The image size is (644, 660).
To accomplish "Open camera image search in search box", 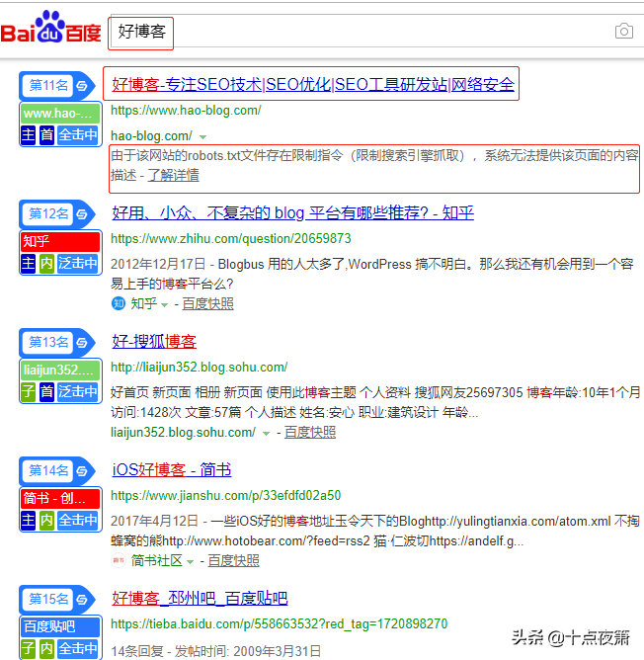I will (624, 32).
